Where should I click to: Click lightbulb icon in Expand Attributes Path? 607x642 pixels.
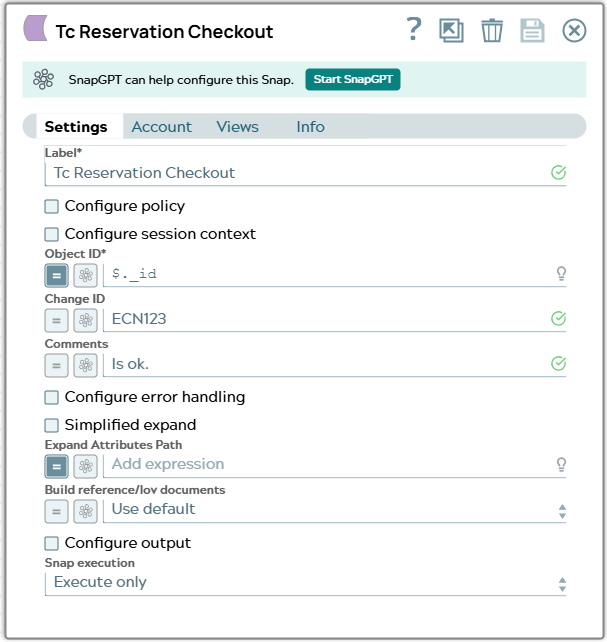click(561, 464)
